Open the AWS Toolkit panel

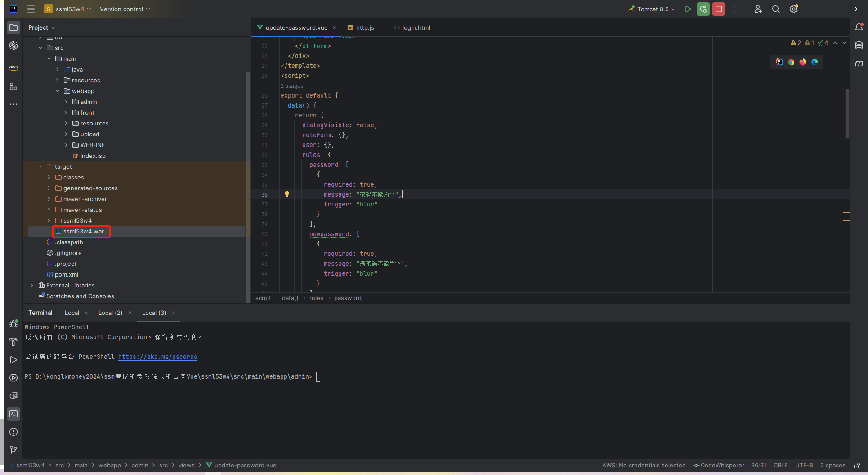13,68
